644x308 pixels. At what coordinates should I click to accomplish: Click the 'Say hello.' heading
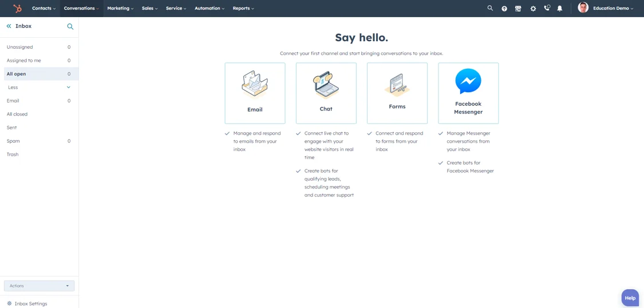coord(361,38)
